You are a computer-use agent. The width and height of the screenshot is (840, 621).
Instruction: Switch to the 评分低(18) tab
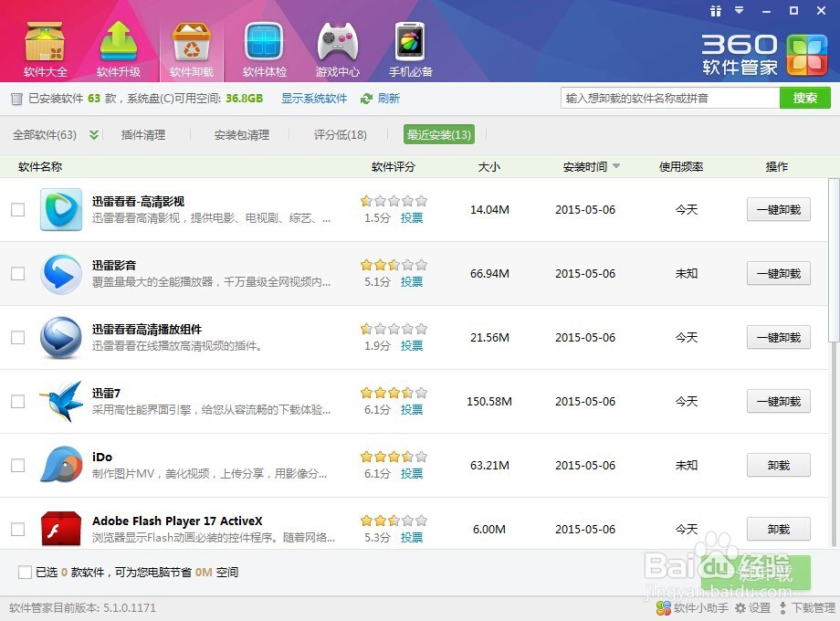[x=341, y=135]
